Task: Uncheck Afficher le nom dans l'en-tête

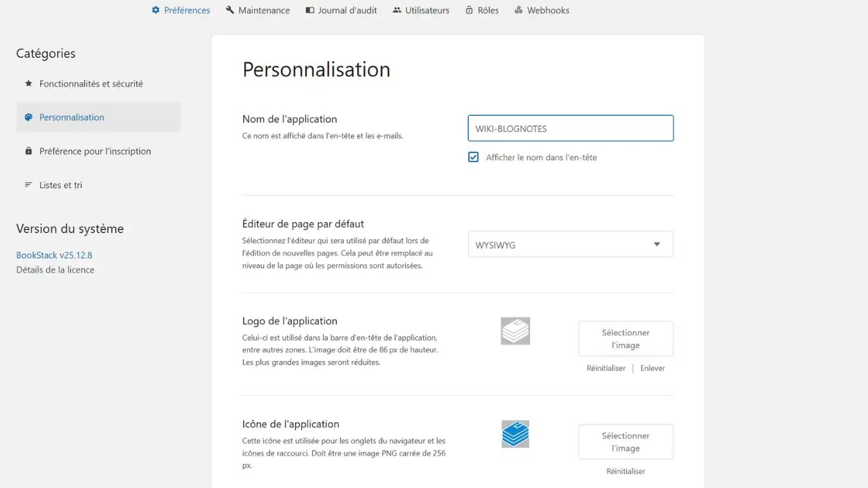Action: click(473, 157)
